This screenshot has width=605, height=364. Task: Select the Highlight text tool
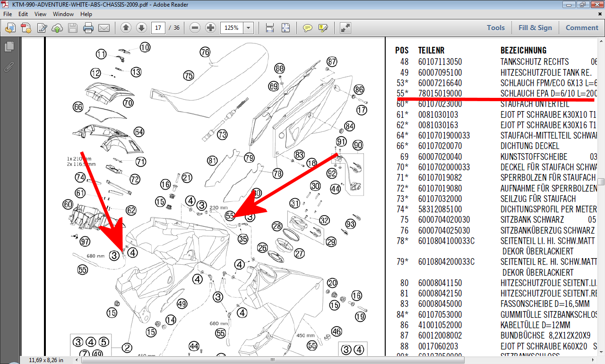tap(323, 28)
